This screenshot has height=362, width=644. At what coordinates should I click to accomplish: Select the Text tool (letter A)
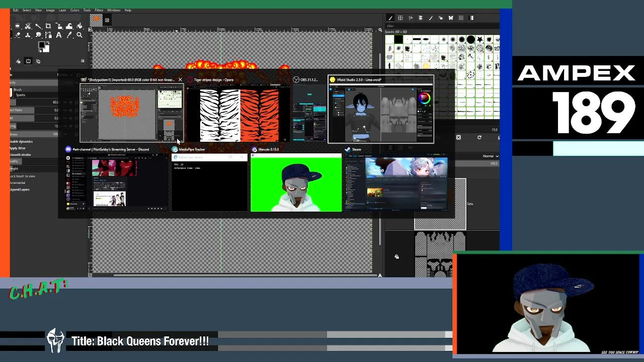pos(59,35)
